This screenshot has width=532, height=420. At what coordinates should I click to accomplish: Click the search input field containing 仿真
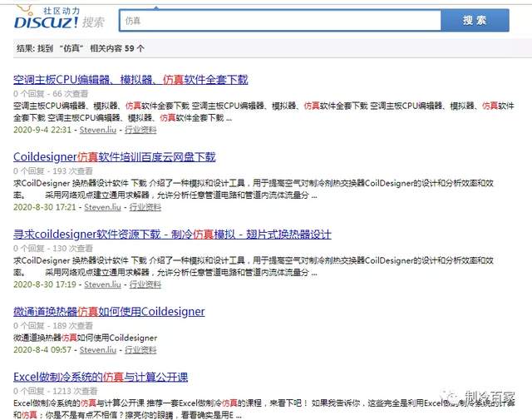coord(280,21)
